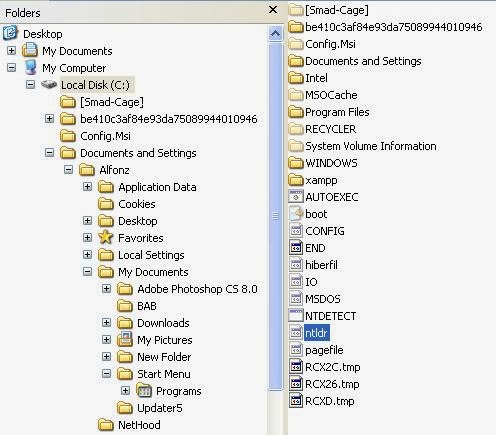Screen dimensions: 496x435
Task: Select the MSDOS file icon
Action: click(x=296, y=299)
